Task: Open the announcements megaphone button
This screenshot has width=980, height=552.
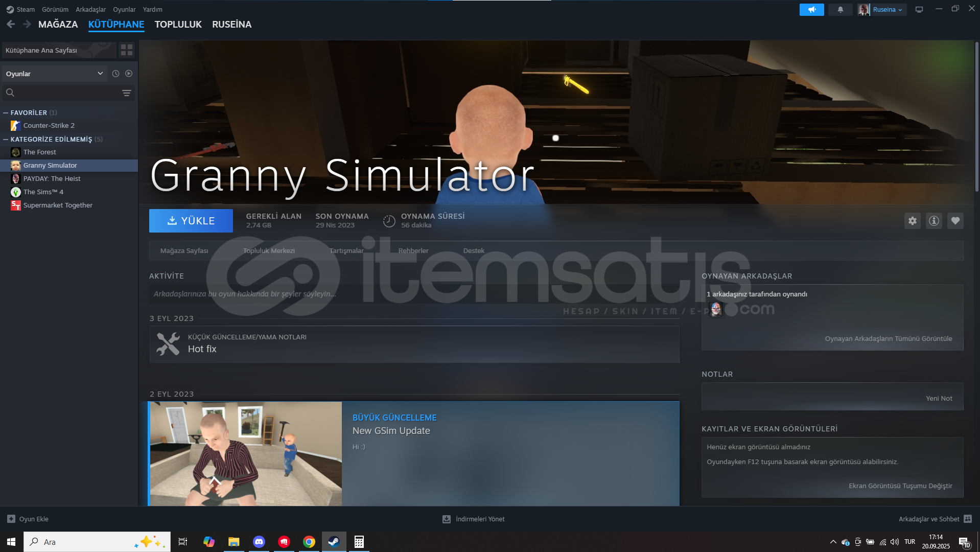Action: (x=811, y=10)
